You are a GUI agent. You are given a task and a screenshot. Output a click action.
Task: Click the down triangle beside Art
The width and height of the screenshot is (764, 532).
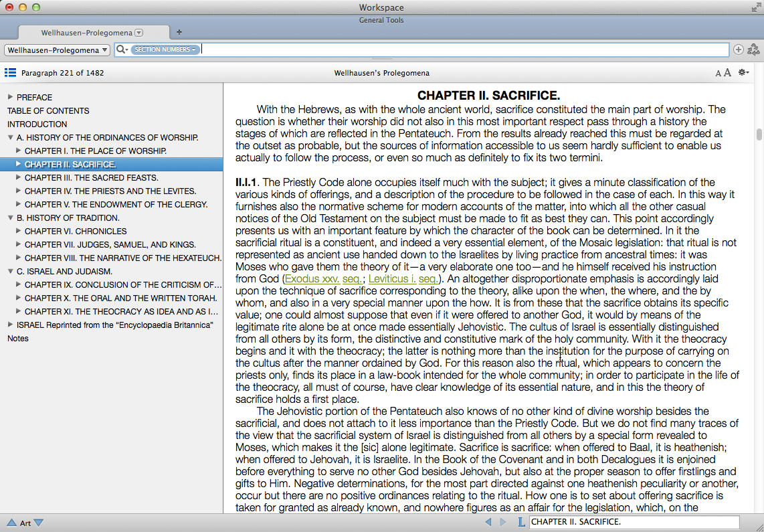39,523
